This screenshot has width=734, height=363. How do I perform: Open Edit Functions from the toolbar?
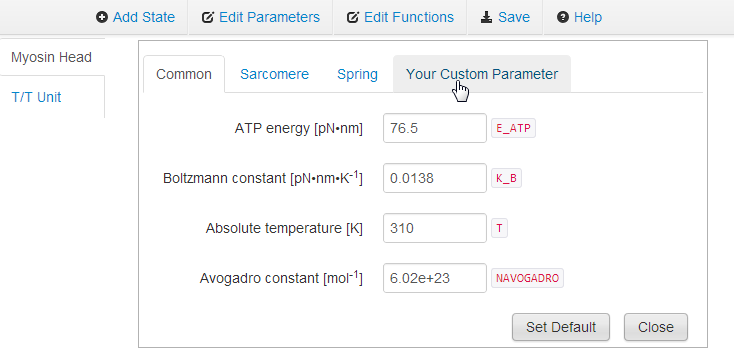(400, 17)
